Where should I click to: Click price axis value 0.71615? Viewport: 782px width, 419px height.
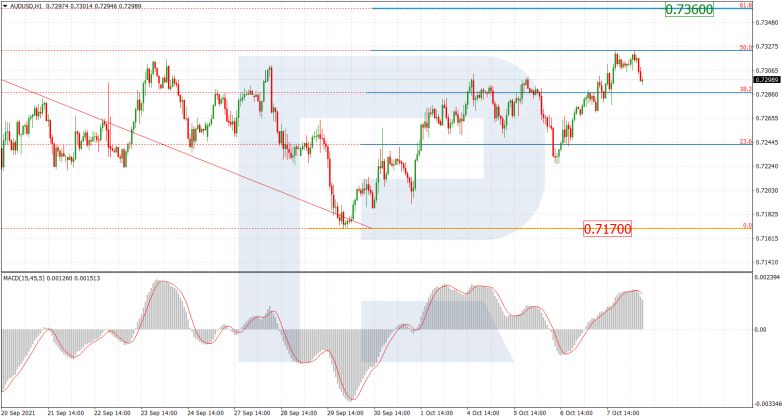point(767,238)
